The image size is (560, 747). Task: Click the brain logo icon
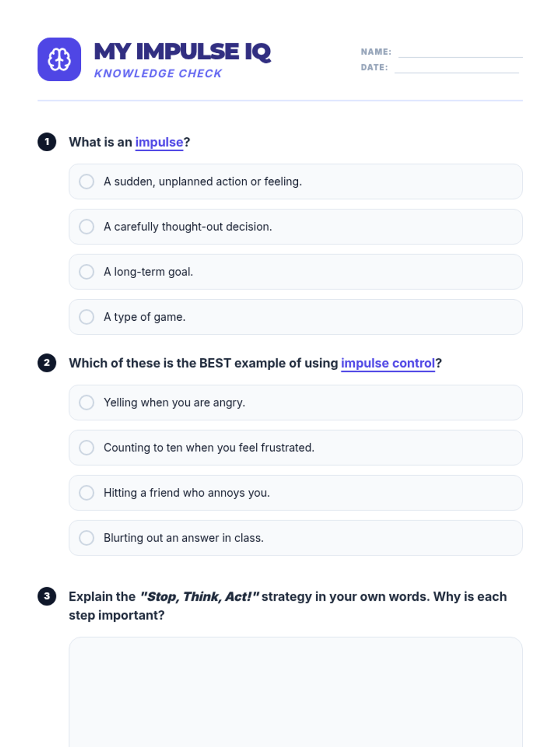pos(59,59)
